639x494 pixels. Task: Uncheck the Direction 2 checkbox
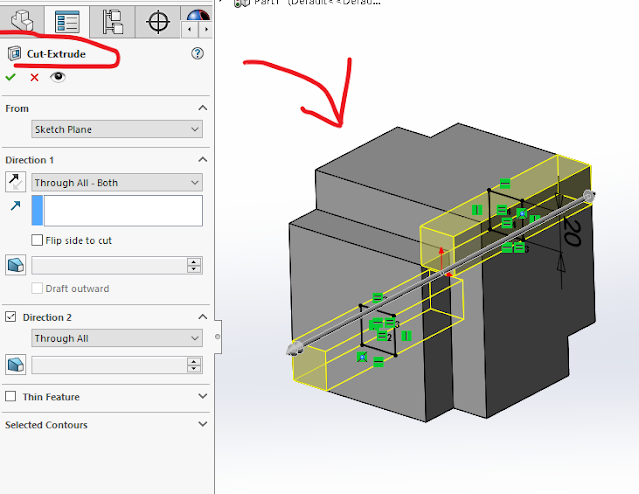tap(11, 317)
